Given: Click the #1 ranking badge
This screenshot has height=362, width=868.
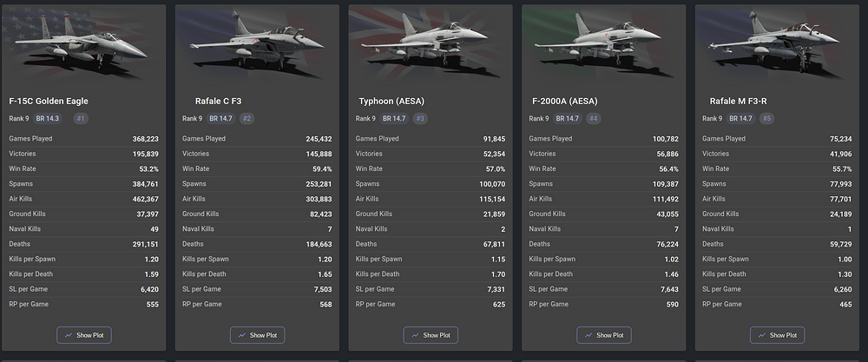Looking at the screenshot, I should [x=81, y=118].
